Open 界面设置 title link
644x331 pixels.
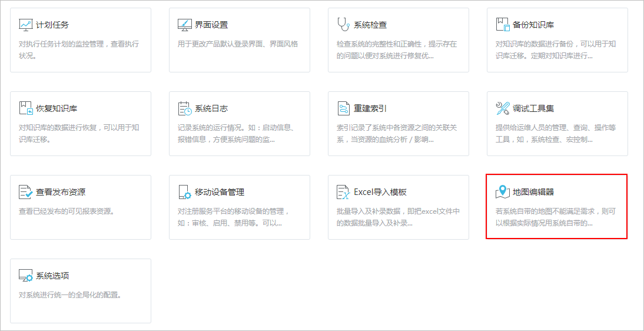click(211, 25)
